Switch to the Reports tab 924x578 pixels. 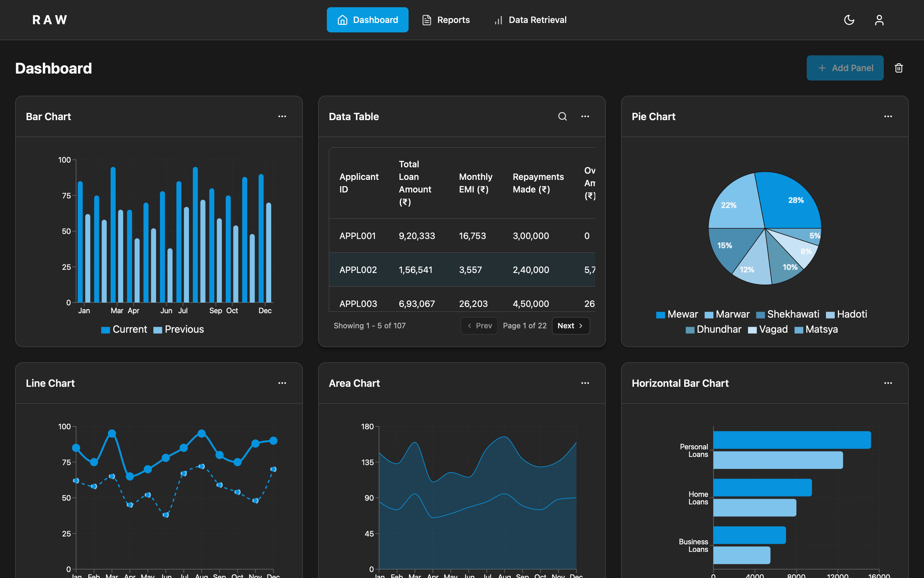[x=454, y=19]
